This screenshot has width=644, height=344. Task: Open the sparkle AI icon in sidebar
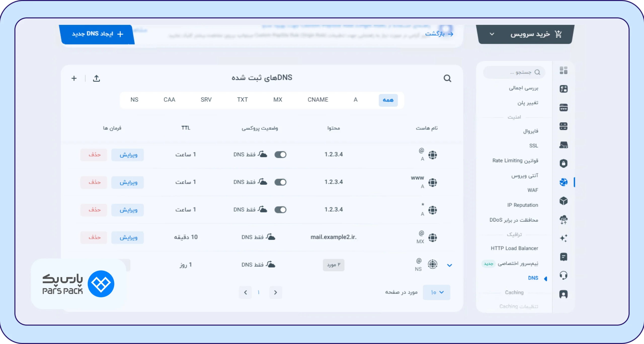pos(563,238)
